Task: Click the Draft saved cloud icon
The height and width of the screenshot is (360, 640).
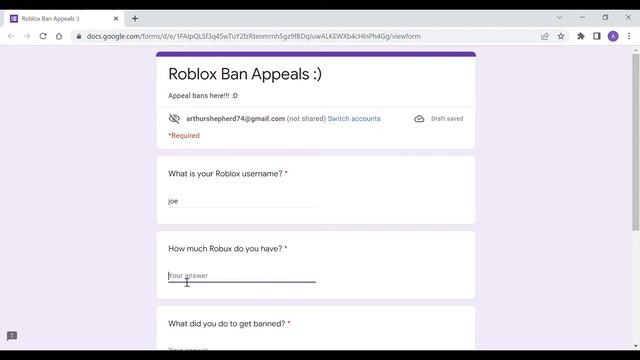Action: [419, 119]
